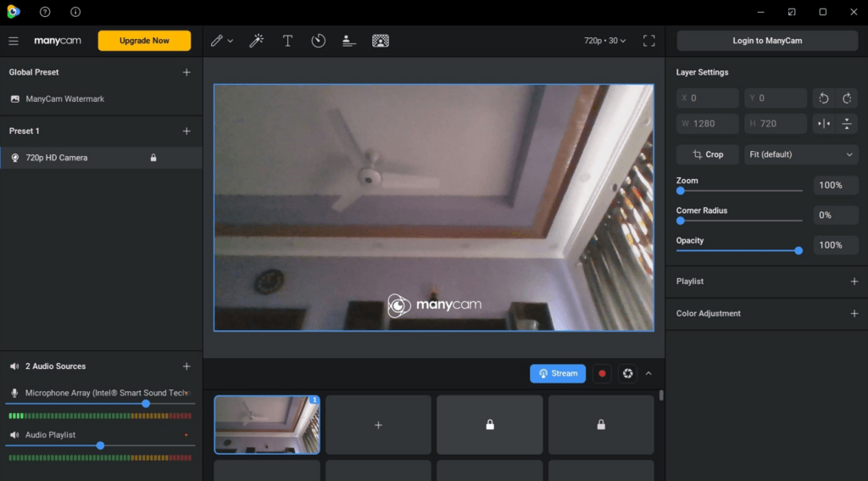868x481 pixels.
Task: Click the main camera preview area
Action: click(x=433, y=208)
